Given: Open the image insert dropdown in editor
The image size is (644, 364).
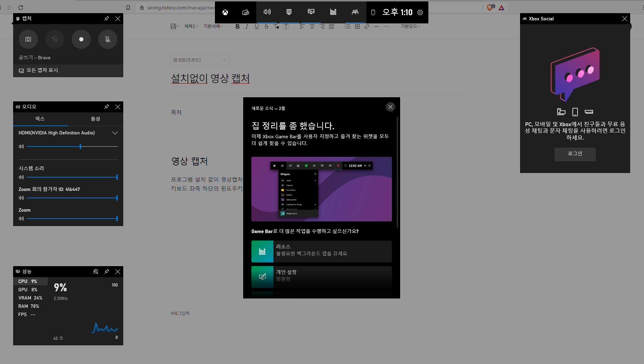Looking at the screenshot, I should click(x=175, y=27).
